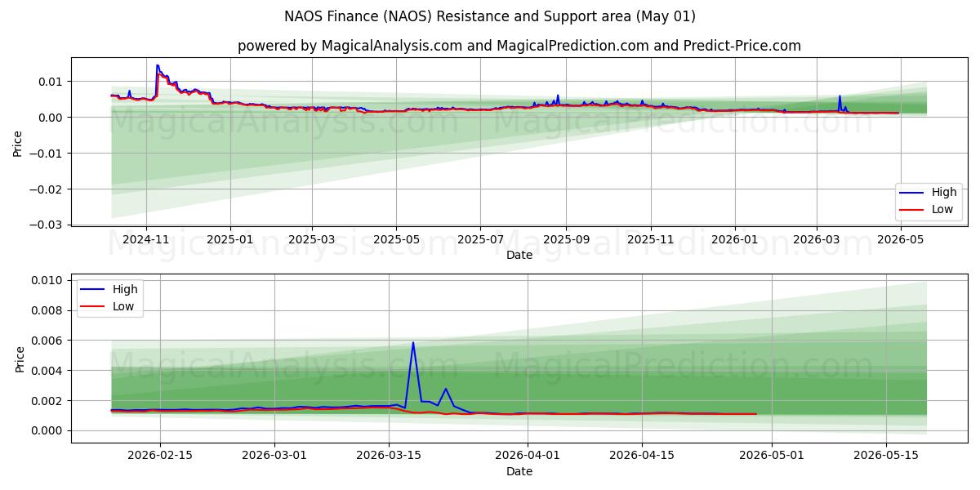This screenshot has width=980, height=490.
Task: Click the '0.01' y-axis label in the top chart
Action: [x=49, y=82]
